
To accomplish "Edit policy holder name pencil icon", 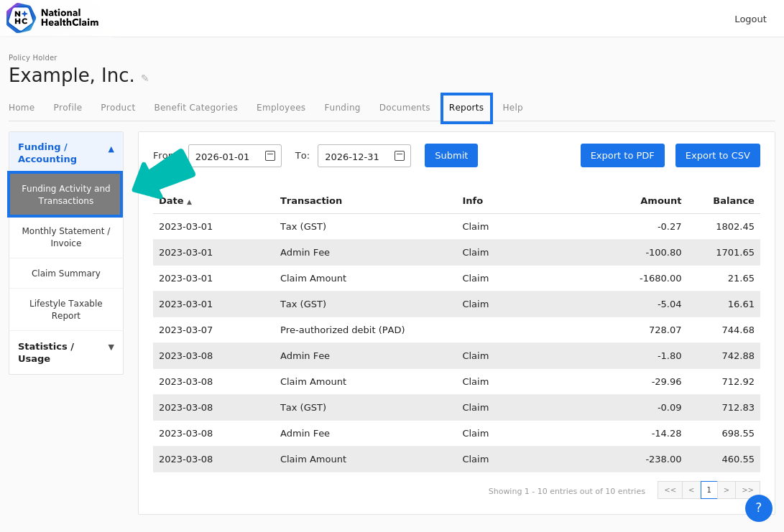I will coord(144,78).
